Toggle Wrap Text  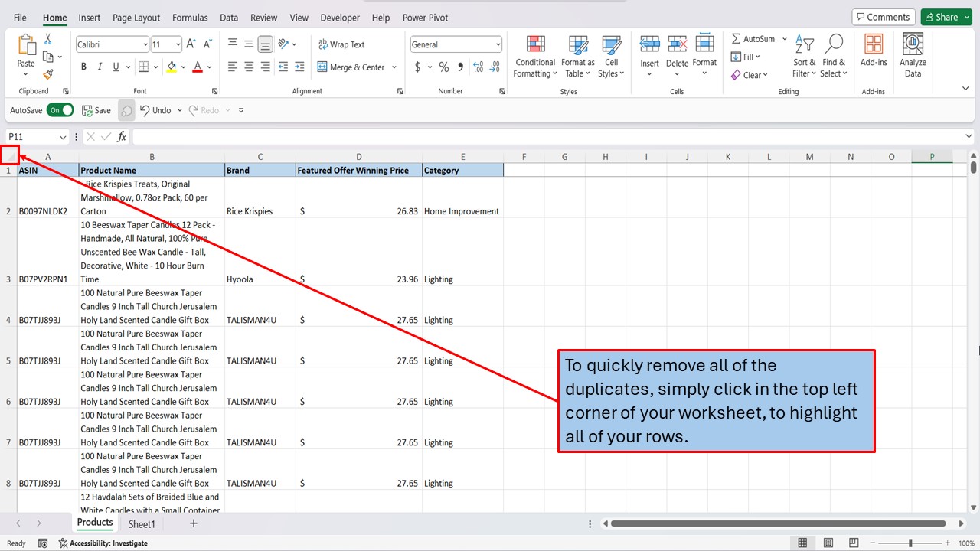tap(341, 44)
